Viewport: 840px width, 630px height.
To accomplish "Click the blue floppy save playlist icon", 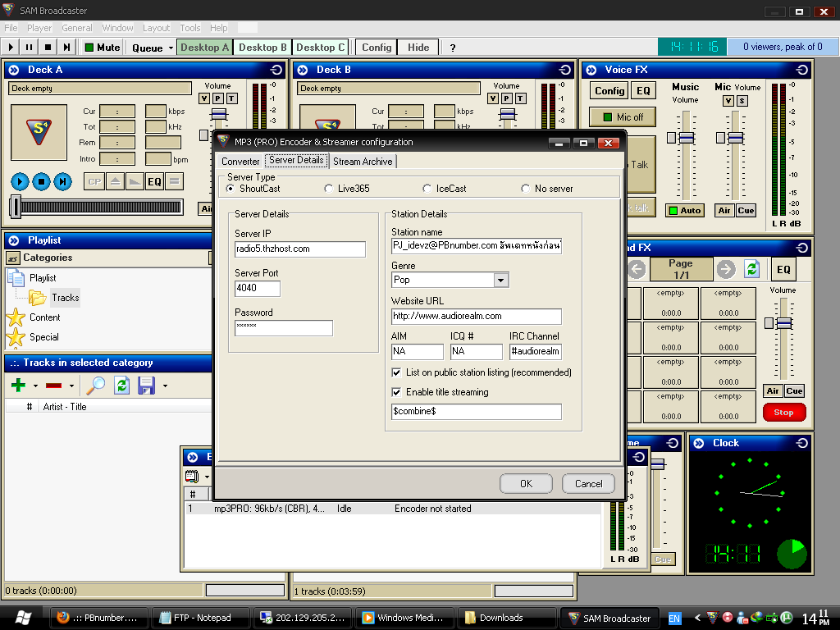I will [x=146, y=385].
